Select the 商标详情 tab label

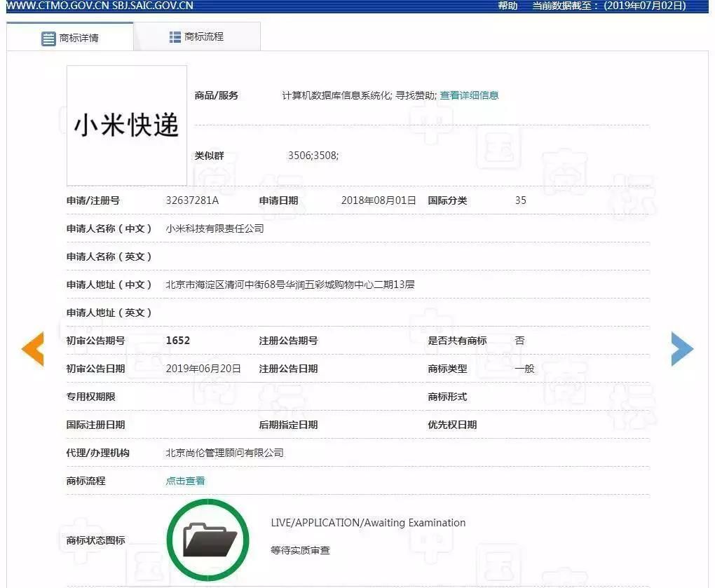coord(79,38)
